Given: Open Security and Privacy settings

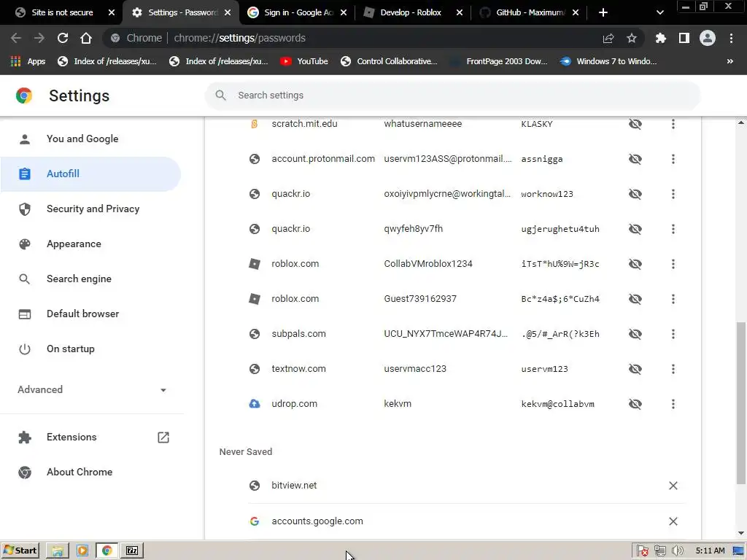Looking at the screenshot, I should [x=90, y=209].
